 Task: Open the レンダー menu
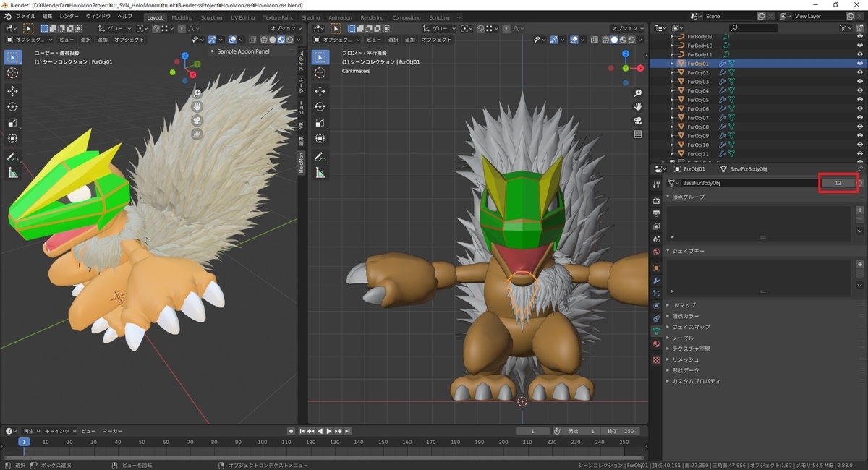click(69, 17)
